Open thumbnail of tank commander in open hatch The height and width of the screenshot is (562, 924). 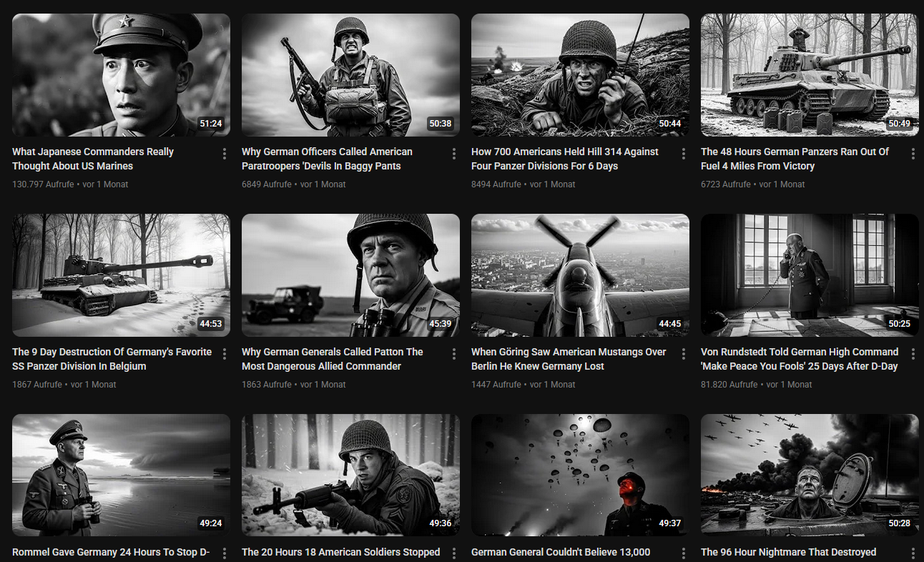pyautogui.click(x=810, y=475)
